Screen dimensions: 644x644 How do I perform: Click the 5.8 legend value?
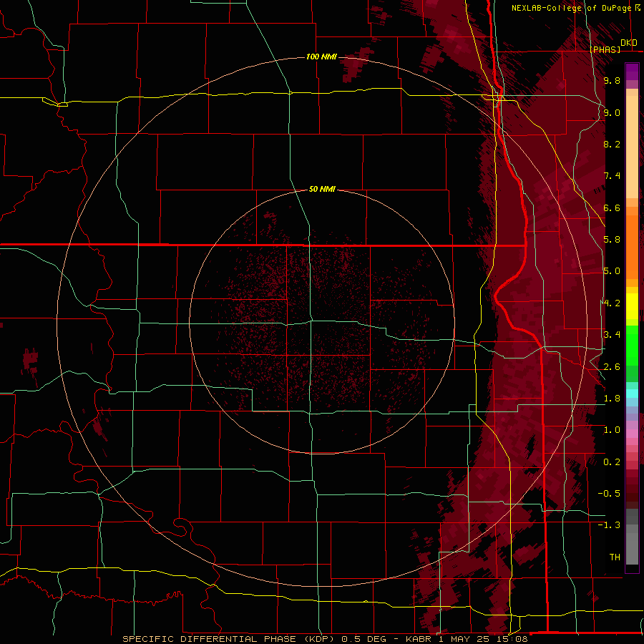612,240
